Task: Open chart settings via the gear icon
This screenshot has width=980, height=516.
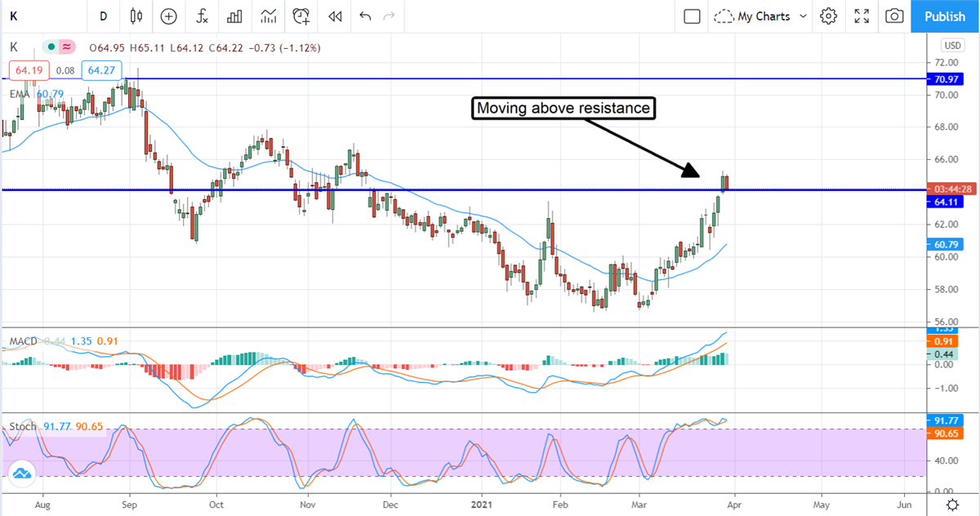Action: pos(828,16)
